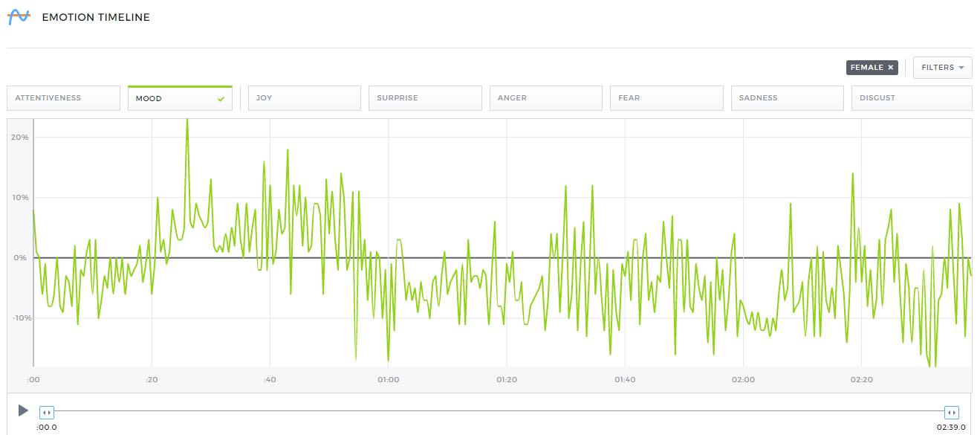This screenshot has height=435, width=980.
Task: Click the green checkmark on Mood
Action: pos(221,99)
